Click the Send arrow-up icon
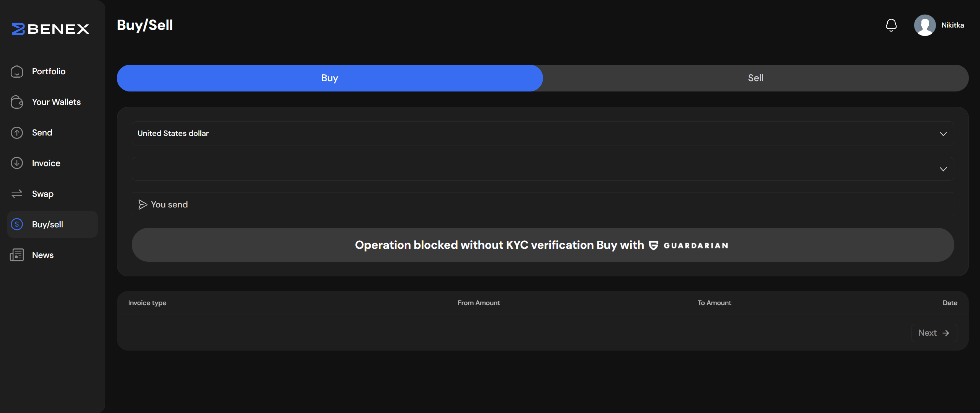Viewport: 980px width, 413px height. [17, 133]
